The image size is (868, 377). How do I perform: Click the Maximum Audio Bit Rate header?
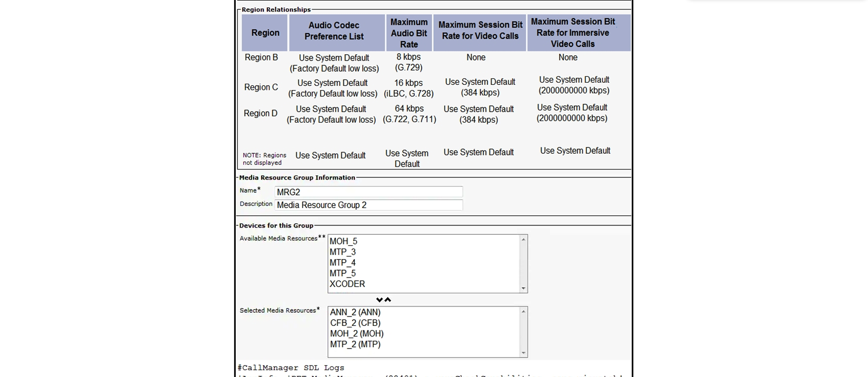(x=409, y=33)
